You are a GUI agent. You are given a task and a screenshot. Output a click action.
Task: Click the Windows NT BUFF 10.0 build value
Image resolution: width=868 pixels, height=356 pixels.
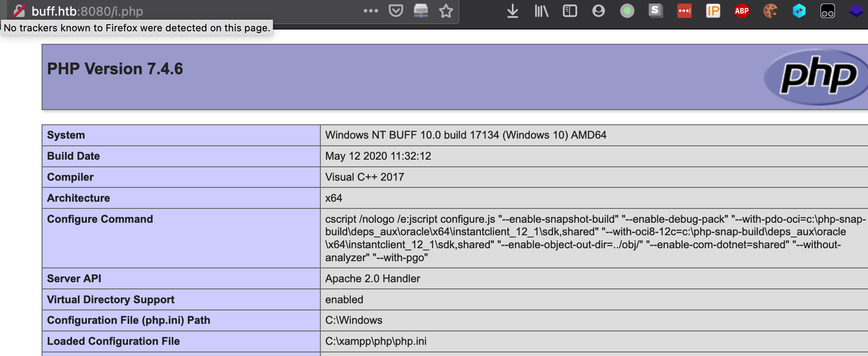(x=466, y=135)
